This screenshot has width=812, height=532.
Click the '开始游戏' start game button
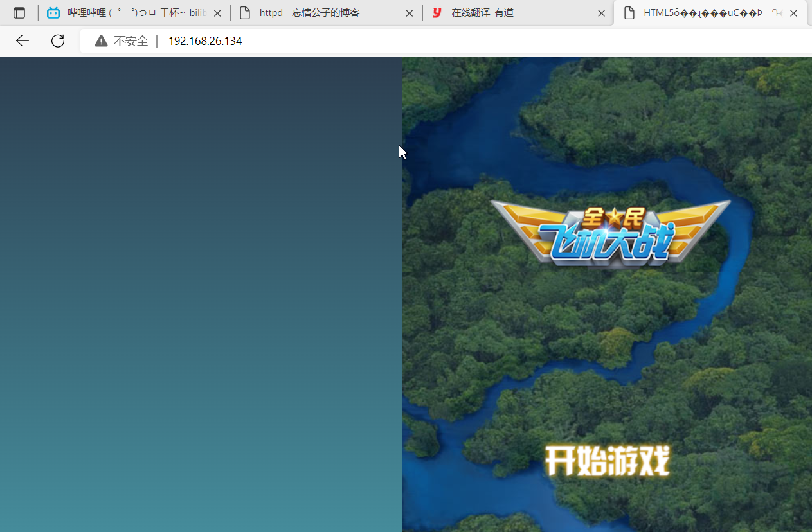(608, 461)
